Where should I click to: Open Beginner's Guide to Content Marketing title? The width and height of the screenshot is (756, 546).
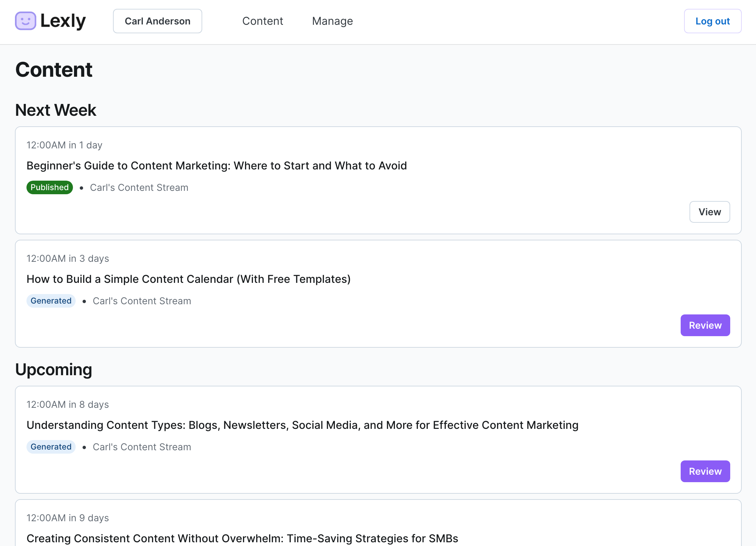[216, 166]
